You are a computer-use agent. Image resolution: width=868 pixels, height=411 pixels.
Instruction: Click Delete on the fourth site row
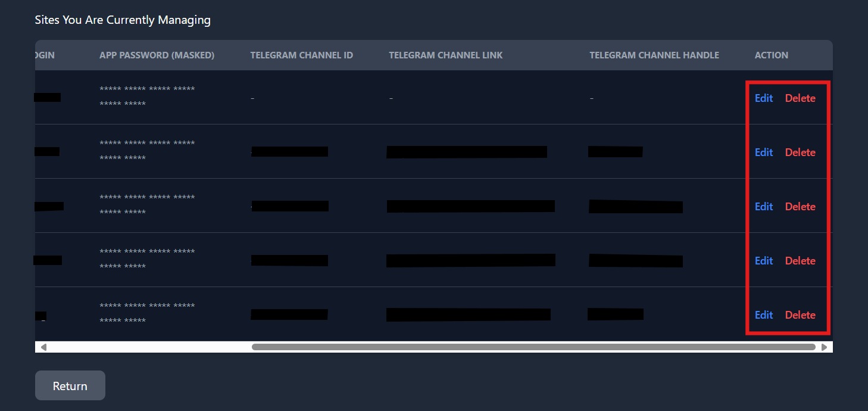pyautogui.click(x=800, y=260)
